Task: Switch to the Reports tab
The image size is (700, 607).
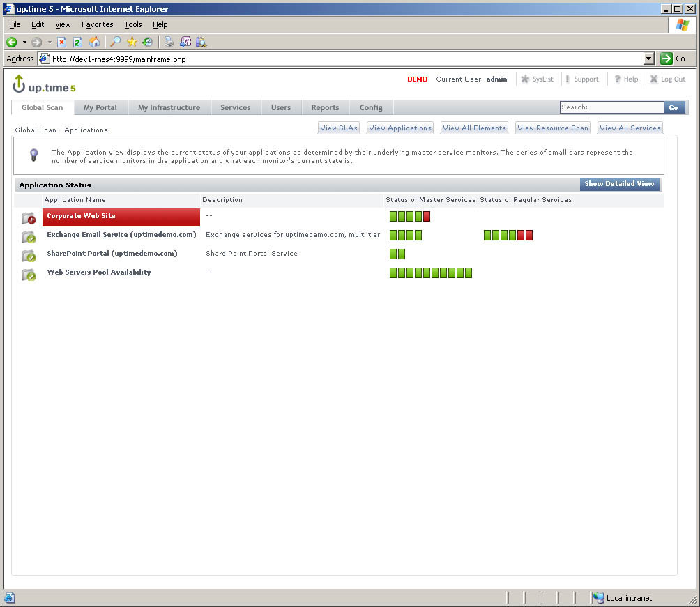Action: coord(325,107)
